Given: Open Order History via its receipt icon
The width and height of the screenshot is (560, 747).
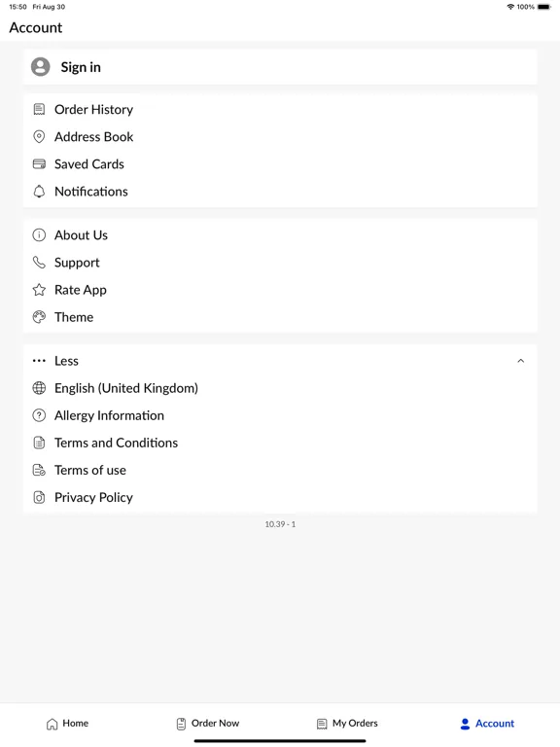Looking at the screenshot, I should click(39, 110).
